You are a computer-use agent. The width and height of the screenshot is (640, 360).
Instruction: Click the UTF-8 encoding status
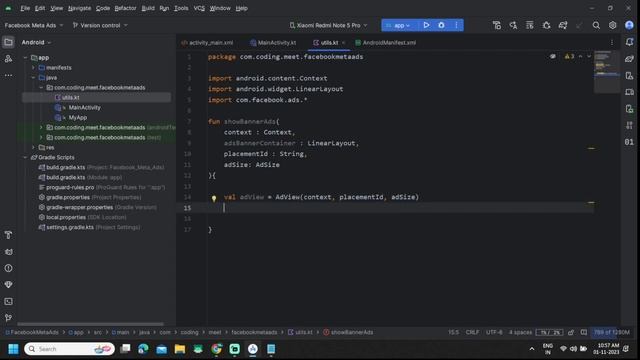point(494,332)
